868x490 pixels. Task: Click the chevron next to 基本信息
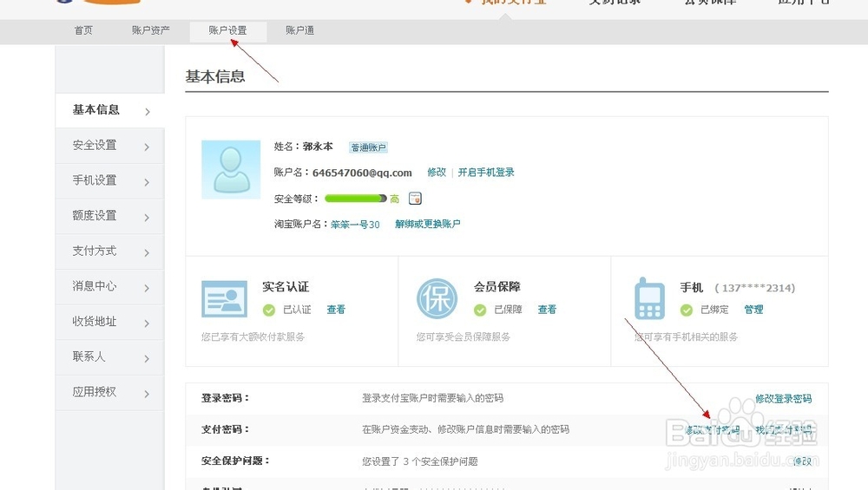tap(148, 112)
